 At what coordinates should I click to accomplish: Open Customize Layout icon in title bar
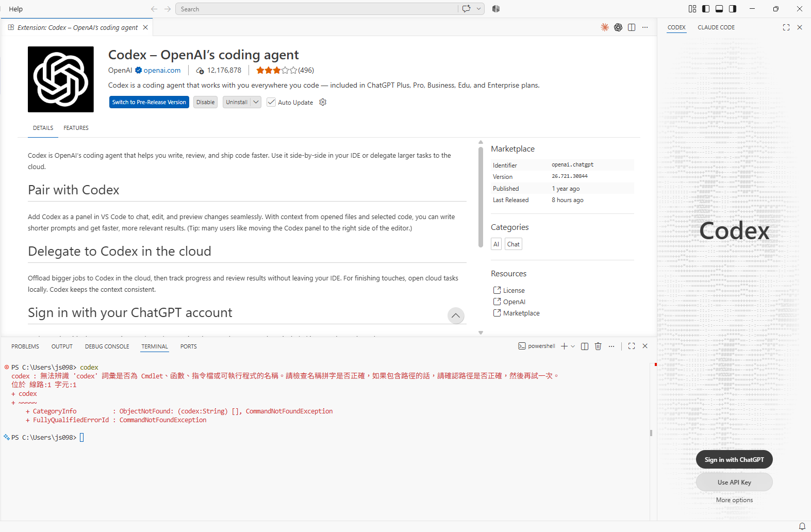(692, 9)
